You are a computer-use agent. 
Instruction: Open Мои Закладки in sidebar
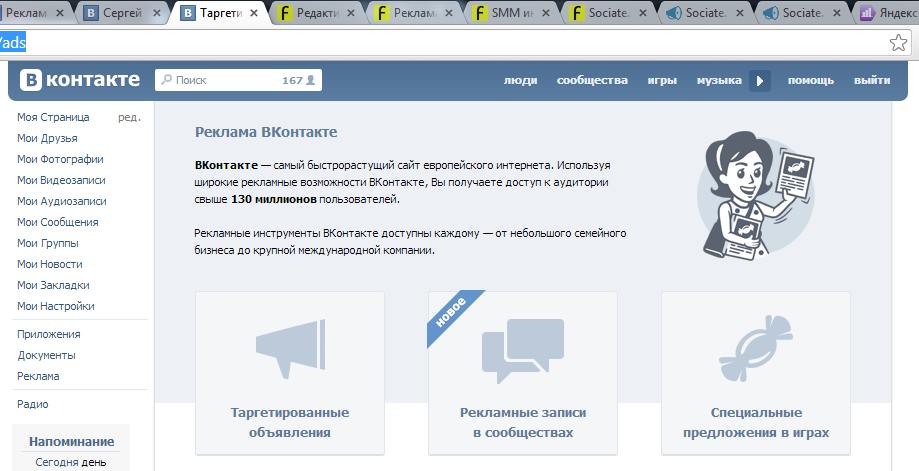53,285
